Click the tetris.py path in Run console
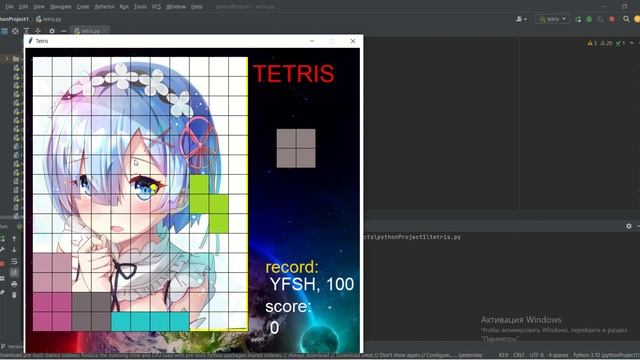Image resolution: width=640 pixels, height=360 pixels. point(412,237)
